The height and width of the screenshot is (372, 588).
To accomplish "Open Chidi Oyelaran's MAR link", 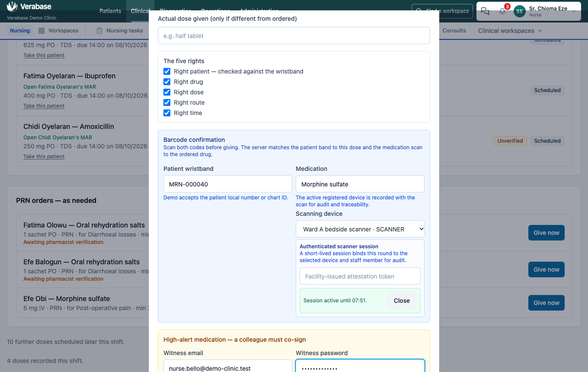I will pyautogui.click(x=58, y=138).
